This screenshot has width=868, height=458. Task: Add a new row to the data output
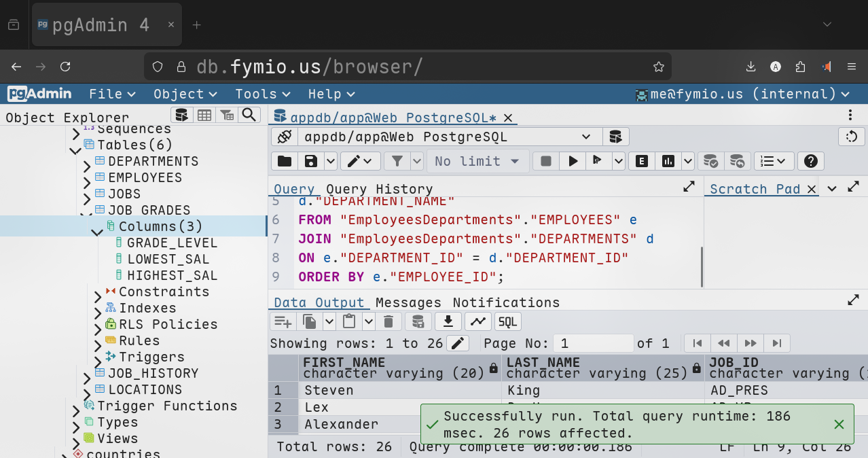point(282,321)
